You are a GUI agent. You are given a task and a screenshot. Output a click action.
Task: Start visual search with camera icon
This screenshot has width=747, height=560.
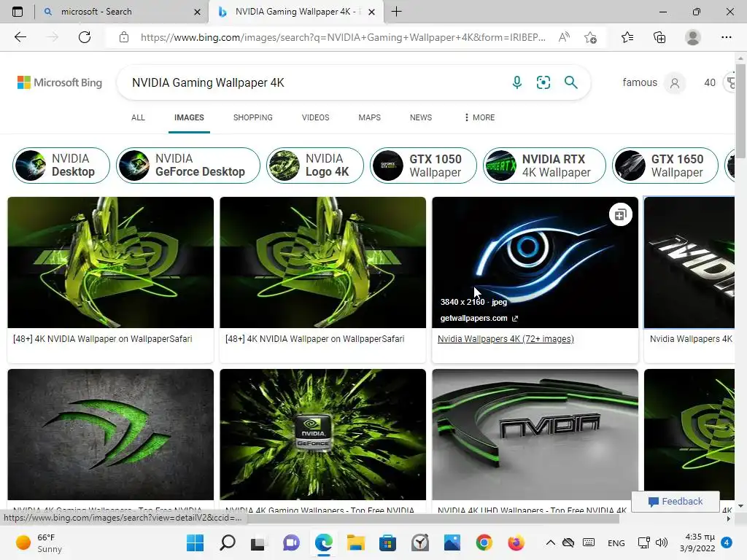click(543, 82)
